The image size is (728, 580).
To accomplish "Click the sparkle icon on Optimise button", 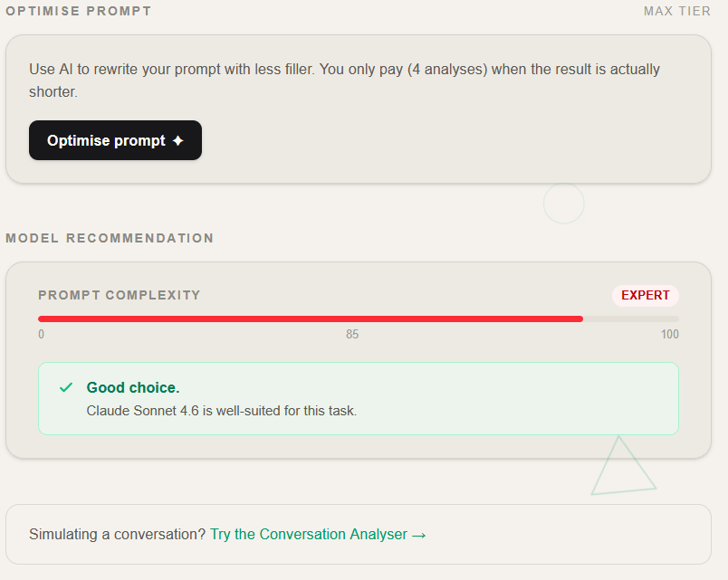I will (178, 141).
